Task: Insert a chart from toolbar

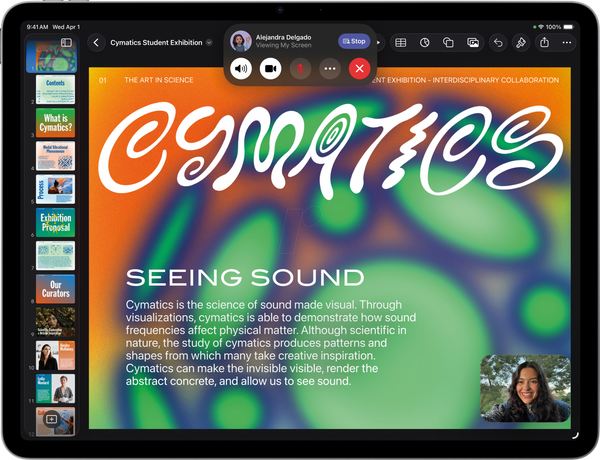Action: tap(424, 42)
